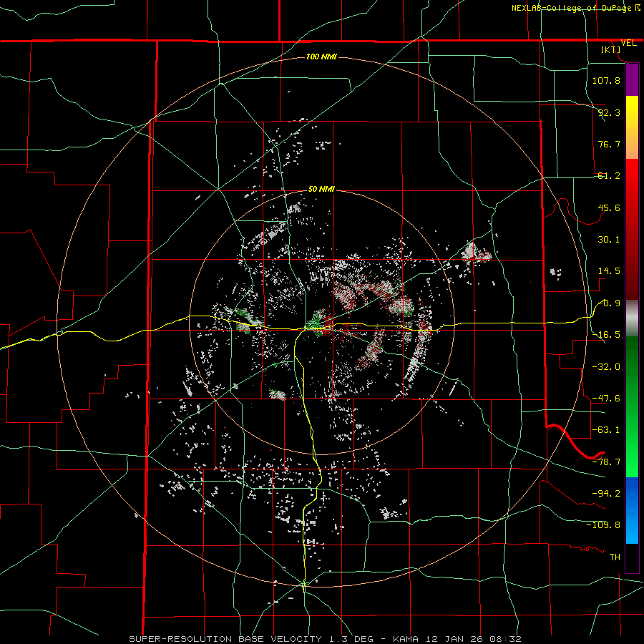Click the KAMA radar site identifier in caption
Screen dimensions: 644x644
tap(406, 639)
